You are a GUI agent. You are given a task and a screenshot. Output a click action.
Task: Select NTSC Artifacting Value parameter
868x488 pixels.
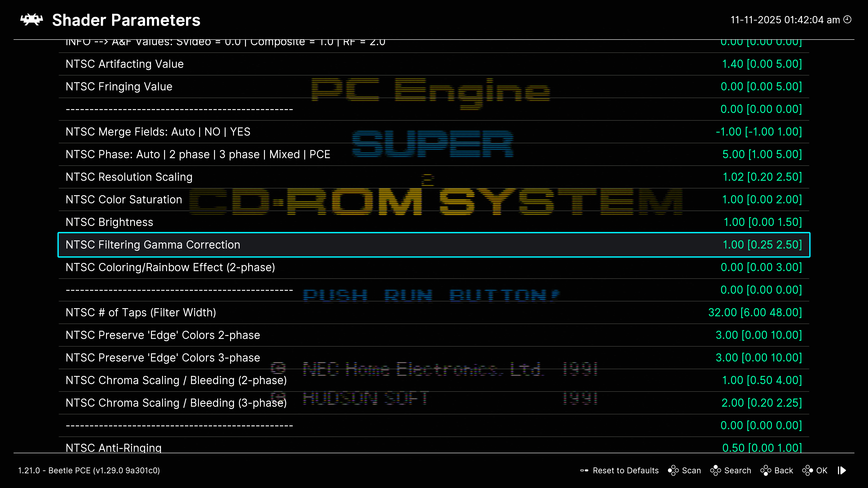125,64
